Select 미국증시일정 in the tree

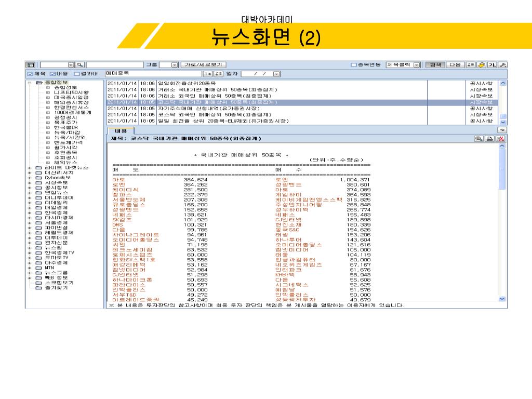(71, 97)
